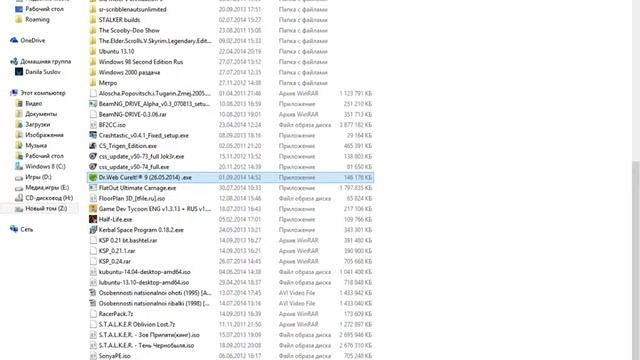This screenshot has width=640, height=360.
Task: Open Документы in the navigation pane
Action: 41,114
